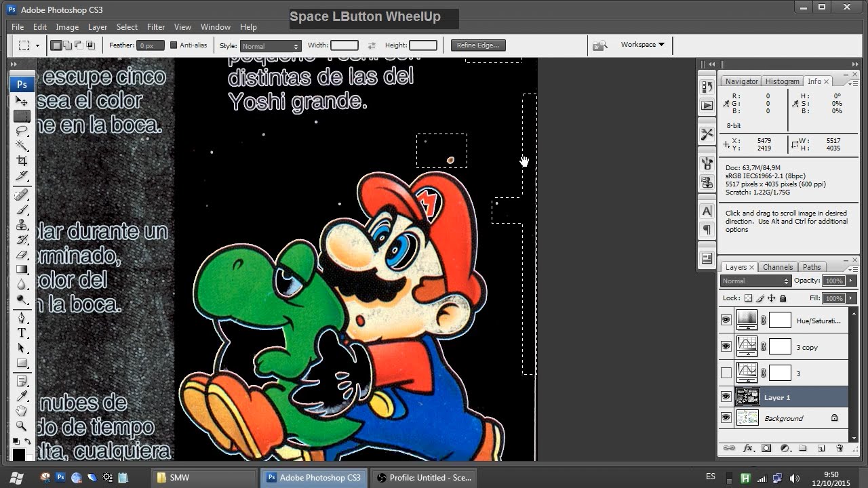Hide the 3 copy layer
Screen dimensions: 868x488
coord(726,346)
